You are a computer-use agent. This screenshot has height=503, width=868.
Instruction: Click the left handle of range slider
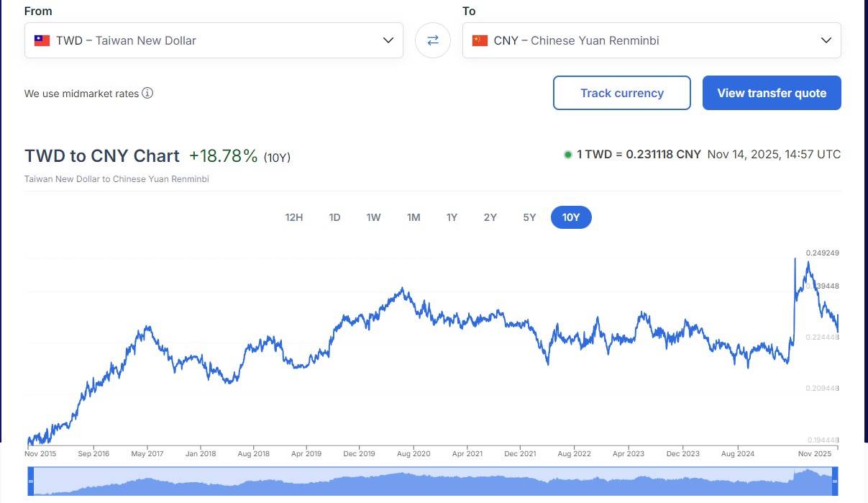point(31,481)
